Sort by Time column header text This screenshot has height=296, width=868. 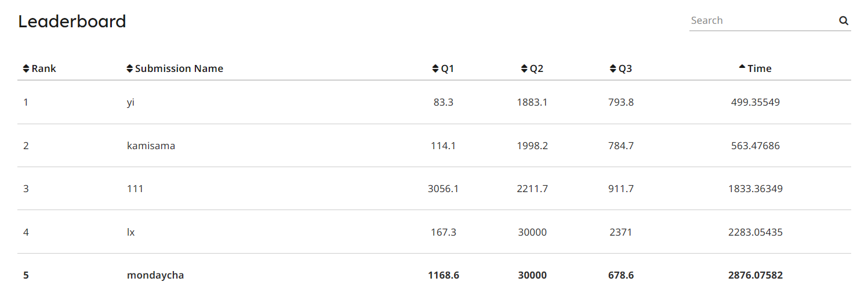click(x=760, y=68)
